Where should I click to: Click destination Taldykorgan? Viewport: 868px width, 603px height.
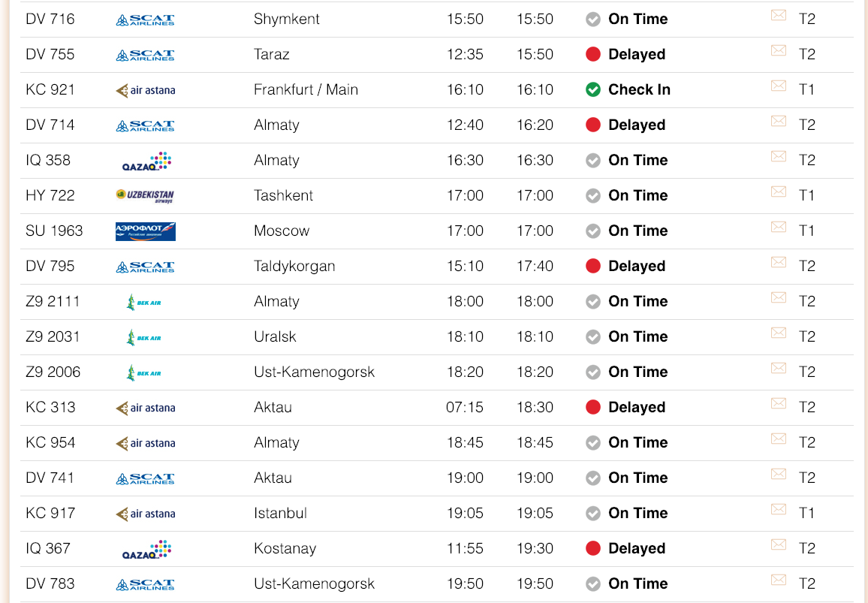click(x=294, y=267)
